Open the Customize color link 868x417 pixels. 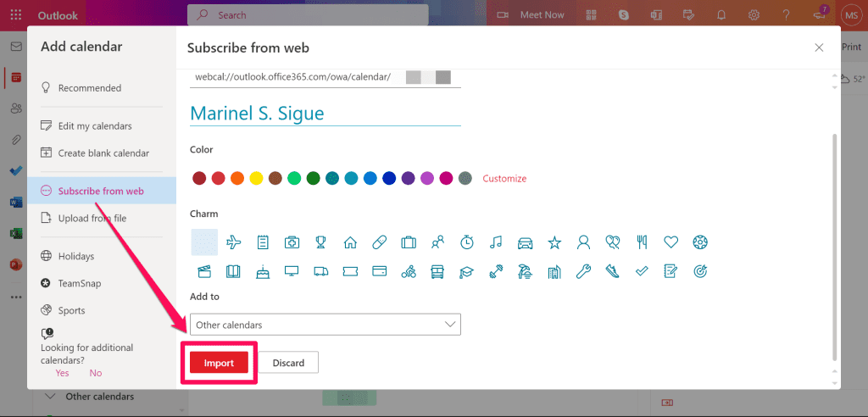coord(504,179)
